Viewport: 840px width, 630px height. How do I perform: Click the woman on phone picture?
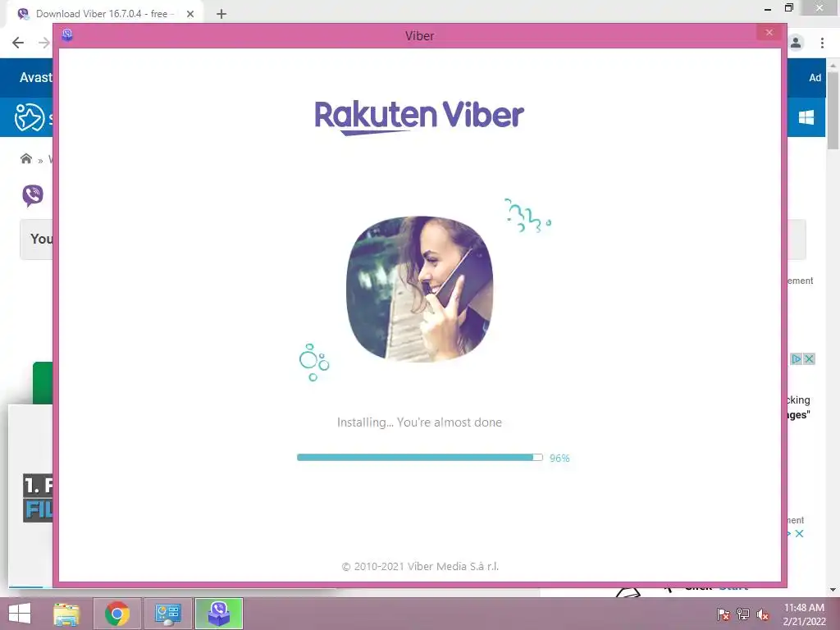point(419,289)
